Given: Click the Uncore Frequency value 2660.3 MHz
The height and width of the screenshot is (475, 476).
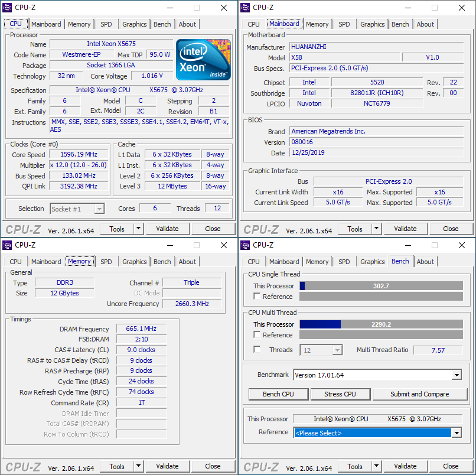Looking at the screenshot, I should (192, 304).
